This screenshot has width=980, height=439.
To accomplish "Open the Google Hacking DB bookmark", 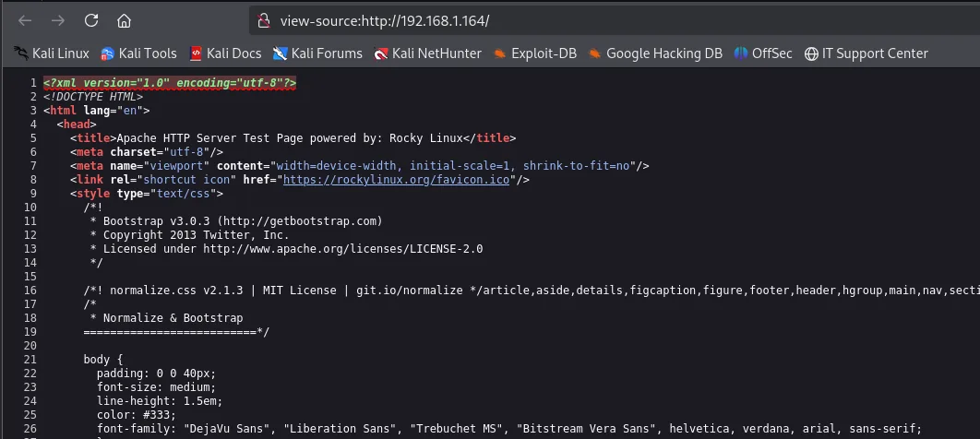I will pyautogui.click(x=655, y=53).
